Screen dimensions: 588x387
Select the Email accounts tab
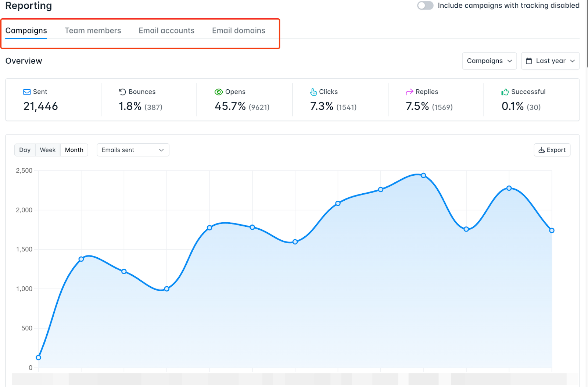[166, 31]
